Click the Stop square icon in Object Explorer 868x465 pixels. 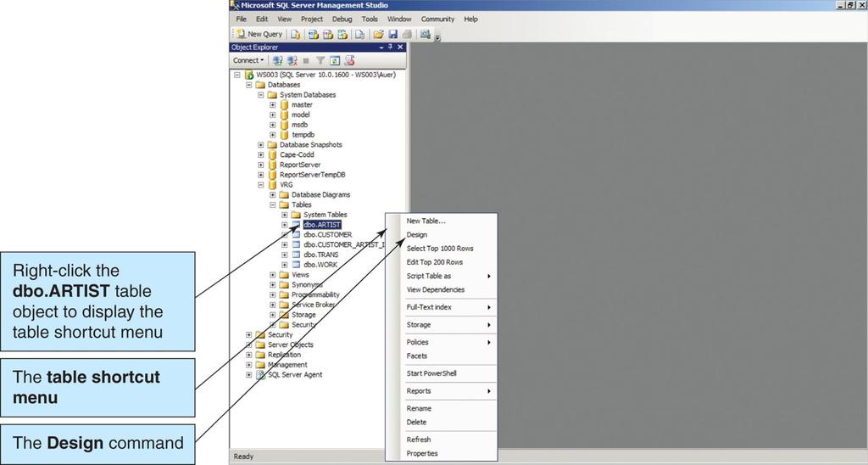[x=306, y=60]
